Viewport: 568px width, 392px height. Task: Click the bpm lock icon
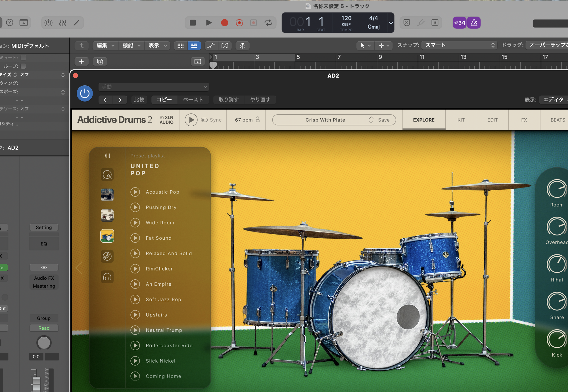point(258,120)
